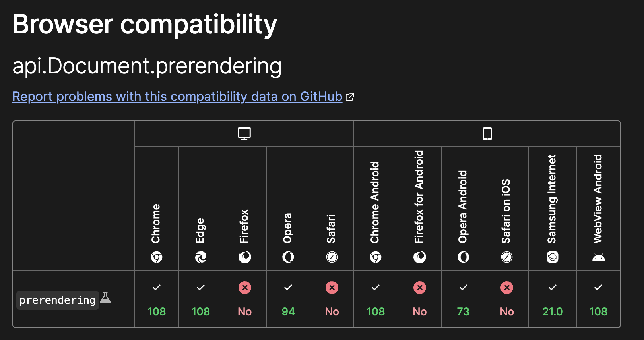Click the prerendering feature name label
644x340 pixels.
coord(57,300)
